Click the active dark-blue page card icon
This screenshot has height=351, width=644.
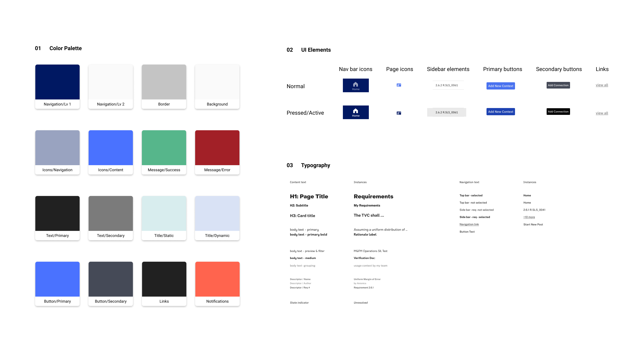399,113
